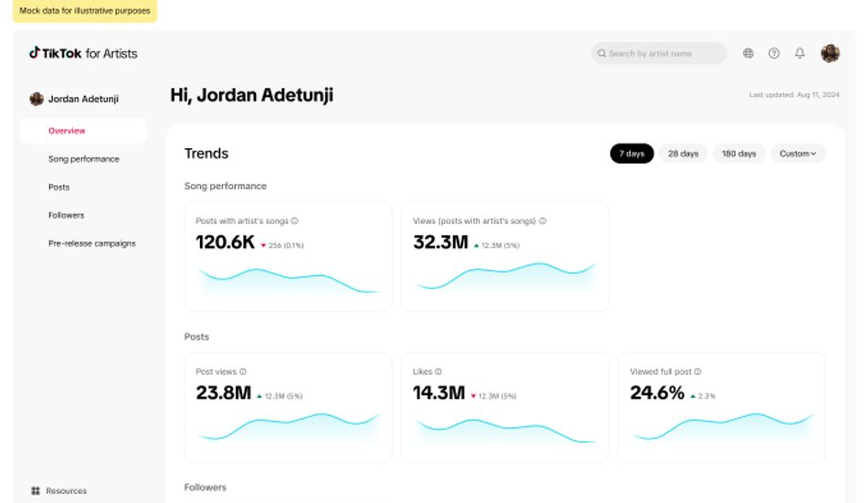The height and width of the screenshot is (503, 868).
Task: Click info icon next to Post views
Action: tap(243, 372)
